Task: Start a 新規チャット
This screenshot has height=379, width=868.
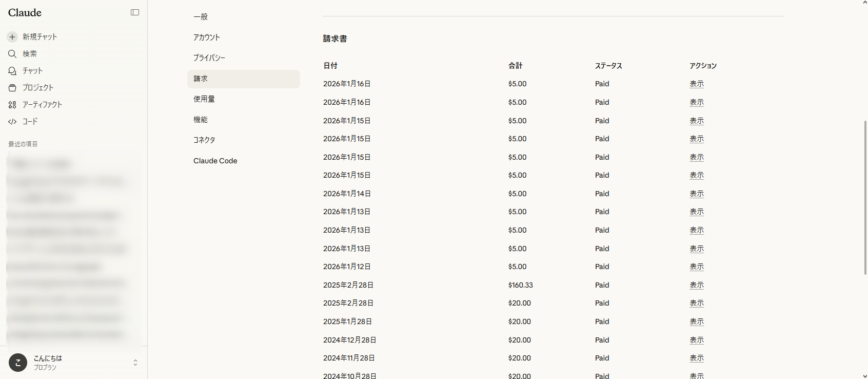Action: click(40, 37)
